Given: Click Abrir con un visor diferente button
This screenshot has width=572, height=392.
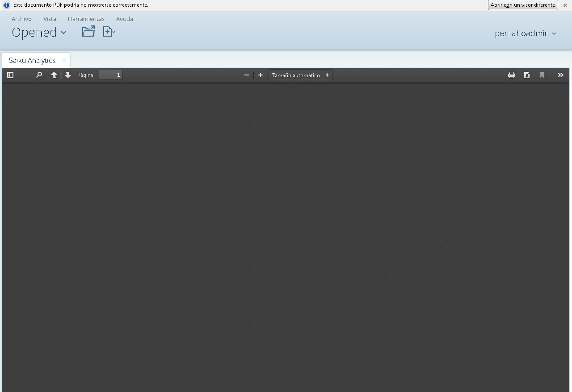Looking at the screenshot, I should point(523,5).
